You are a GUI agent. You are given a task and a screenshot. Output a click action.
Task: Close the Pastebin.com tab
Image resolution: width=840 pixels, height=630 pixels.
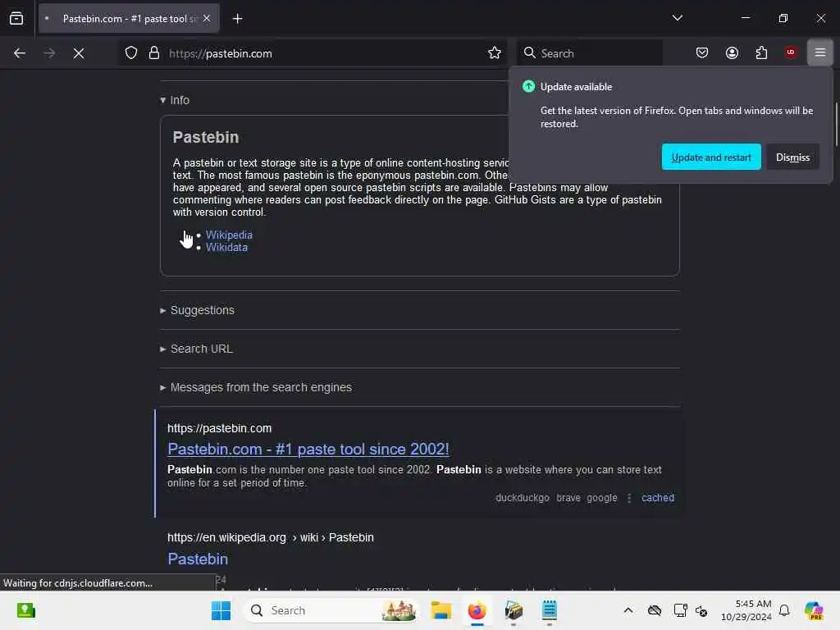pyautogui.click(x=207, y=19)
